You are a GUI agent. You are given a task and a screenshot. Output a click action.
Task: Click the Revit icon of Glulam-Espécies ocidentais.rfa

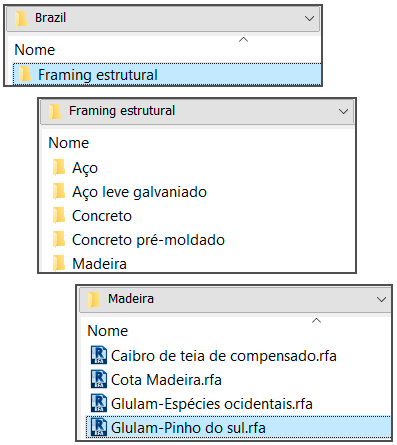tap(99, 404)
